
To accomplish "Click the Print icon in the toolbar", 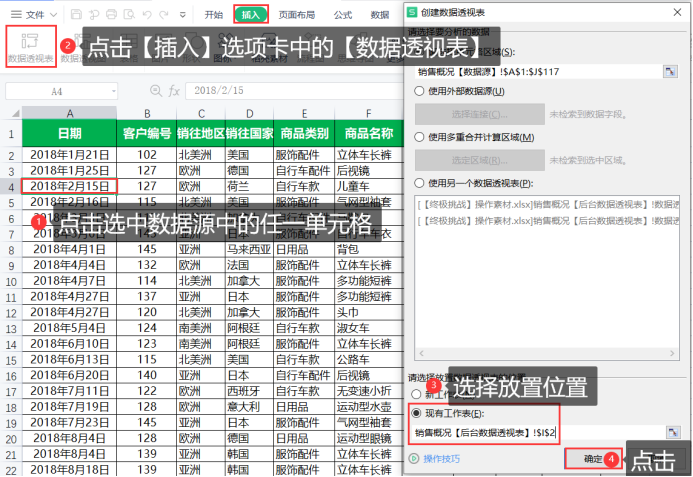I will 111,15.
